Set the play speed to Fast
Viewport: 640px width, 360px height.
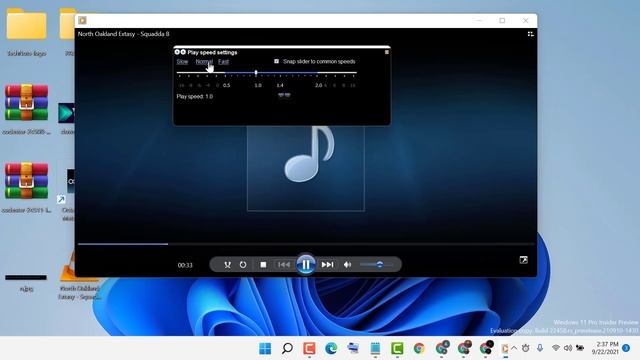tap(223, 62)
